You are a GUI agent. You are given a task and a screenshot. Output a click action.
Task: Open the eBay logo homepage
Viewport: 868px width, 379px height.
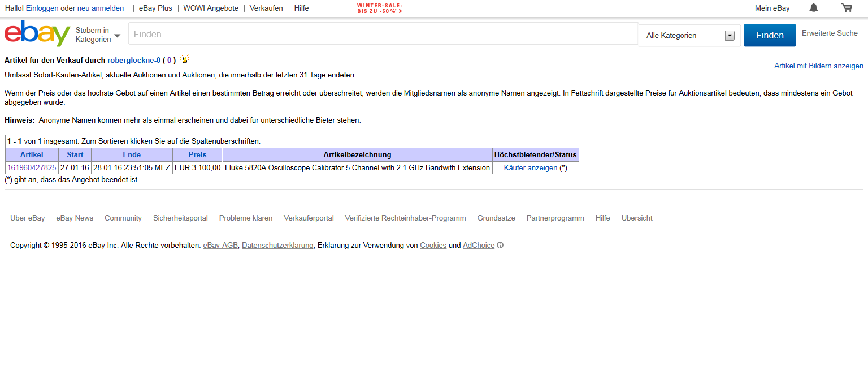point(37,34)
